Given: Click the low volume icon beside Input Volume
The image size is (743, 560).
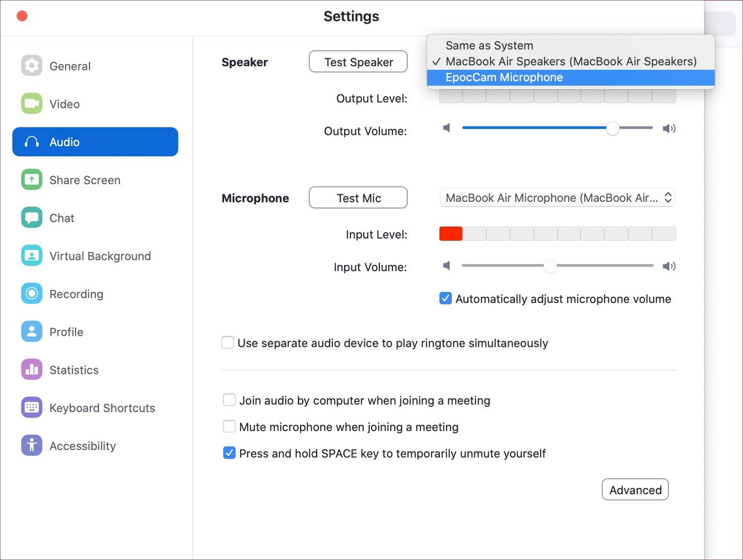Looking at the screenshot, I should [447, 266].
